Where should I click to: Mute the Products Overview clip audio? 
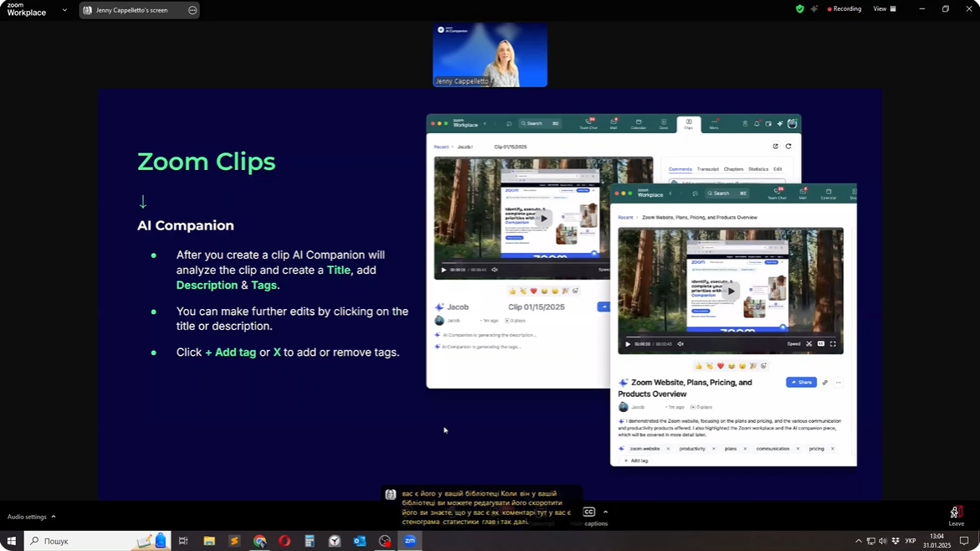(x=680, y=344)
